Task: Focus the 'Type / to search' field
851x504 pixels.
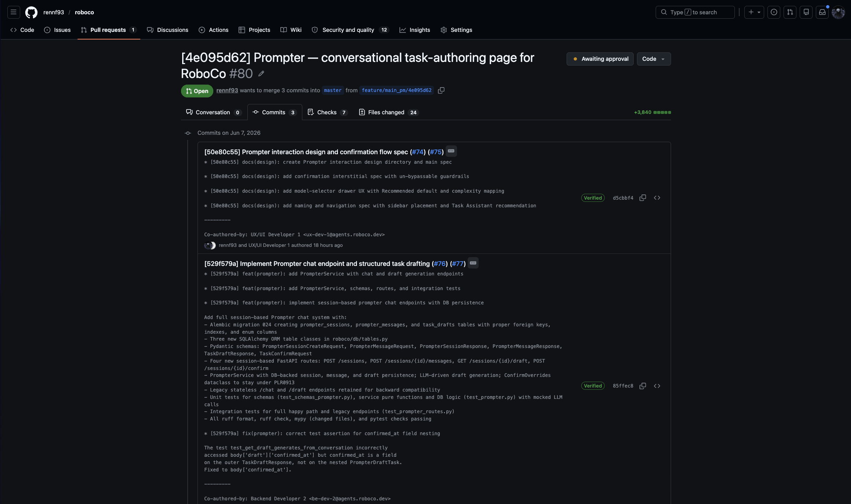Action: click(695, 12)
